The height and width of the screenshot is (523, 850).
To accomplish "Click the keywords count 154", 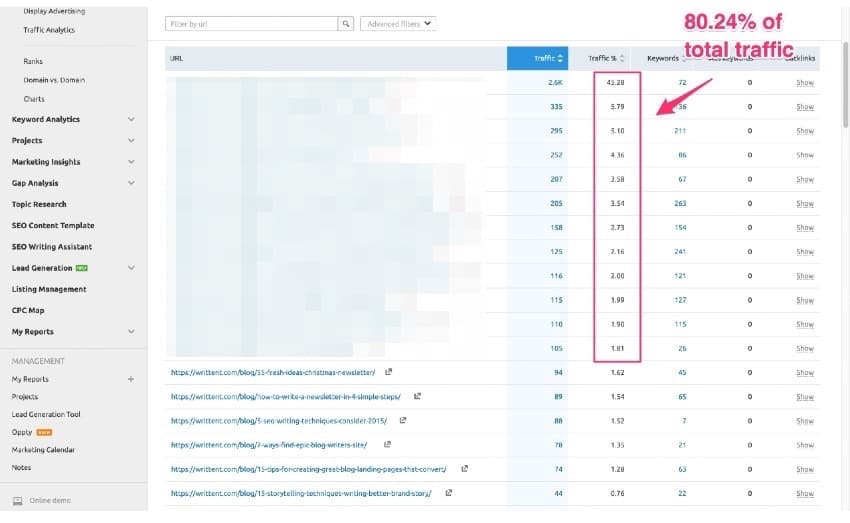I will click(680, 228).
